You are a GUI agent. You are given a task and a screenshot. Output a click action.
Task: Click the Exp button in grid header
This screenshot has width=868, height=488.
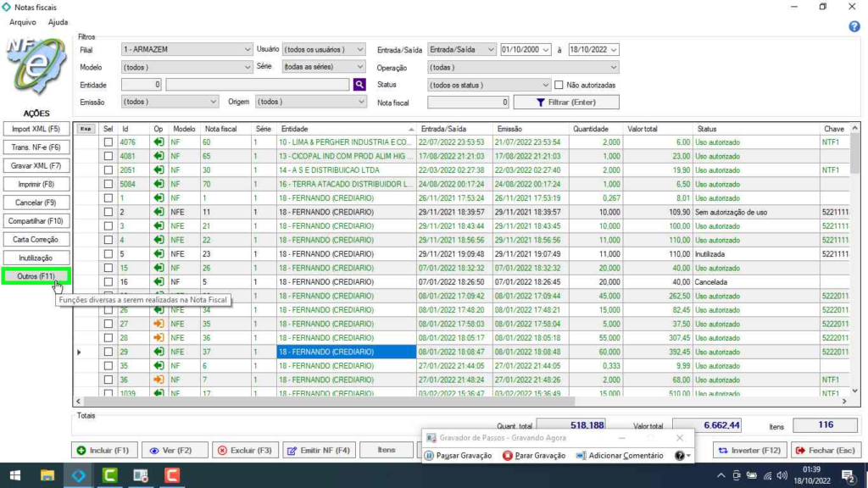[86, 129]
